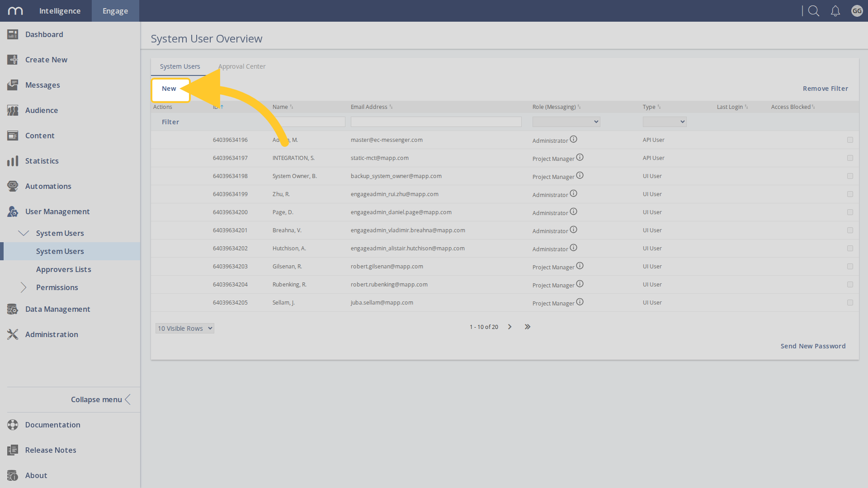
Task: Click Send New Password
Action: (x=813, y=346)
